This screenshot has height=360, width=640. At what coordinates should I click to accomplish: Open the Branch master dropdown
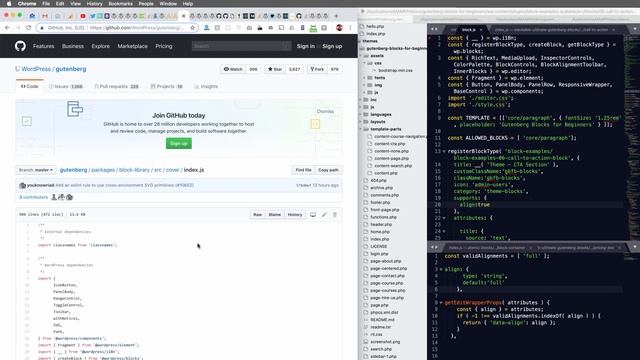[36, 170]
